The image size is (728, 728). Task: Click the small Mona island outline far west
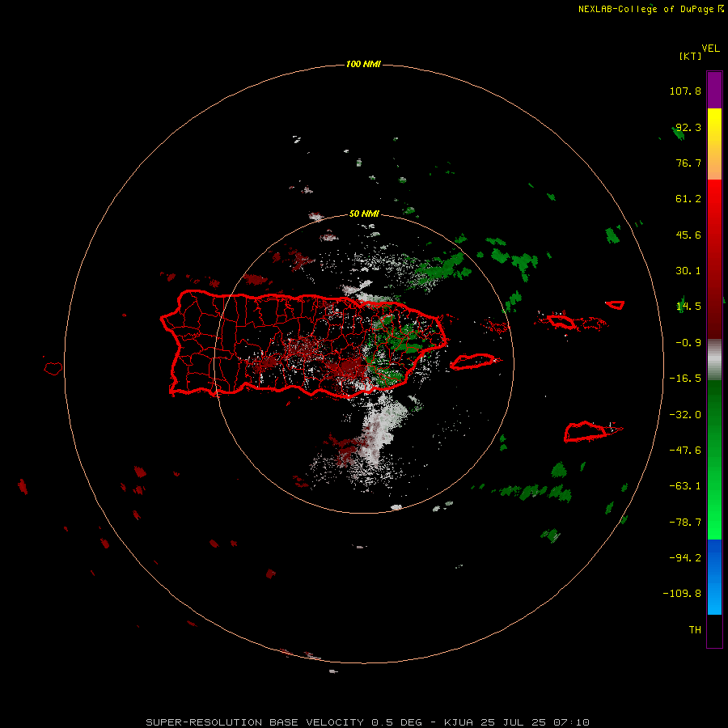53,368
